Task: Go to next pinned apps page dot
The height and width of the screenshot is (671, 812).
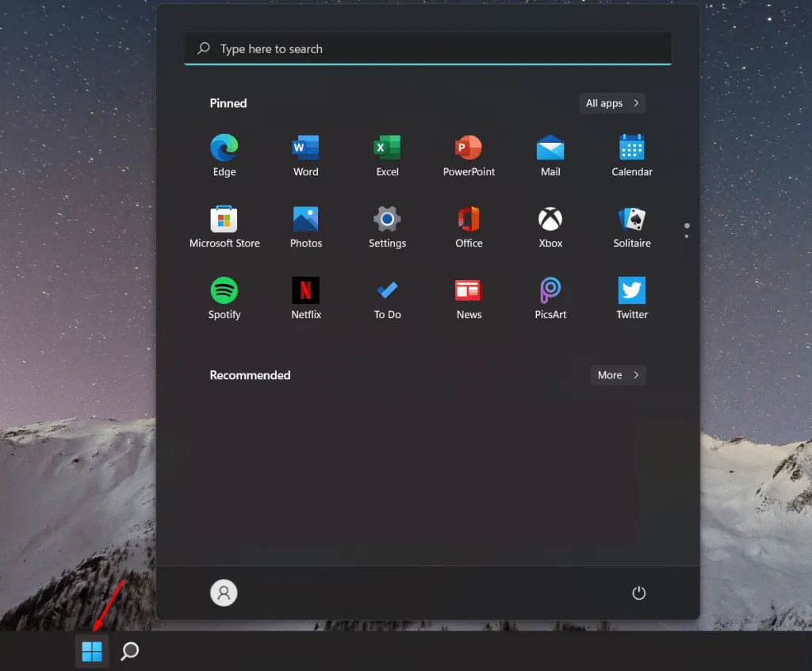Action: pyautogui.click(x=687, y=236)
